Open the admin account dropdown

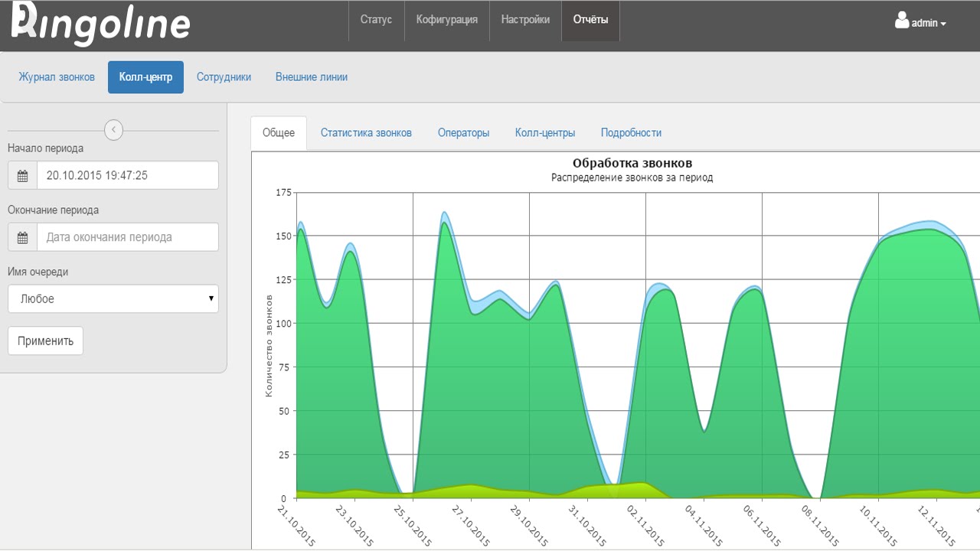920,21
